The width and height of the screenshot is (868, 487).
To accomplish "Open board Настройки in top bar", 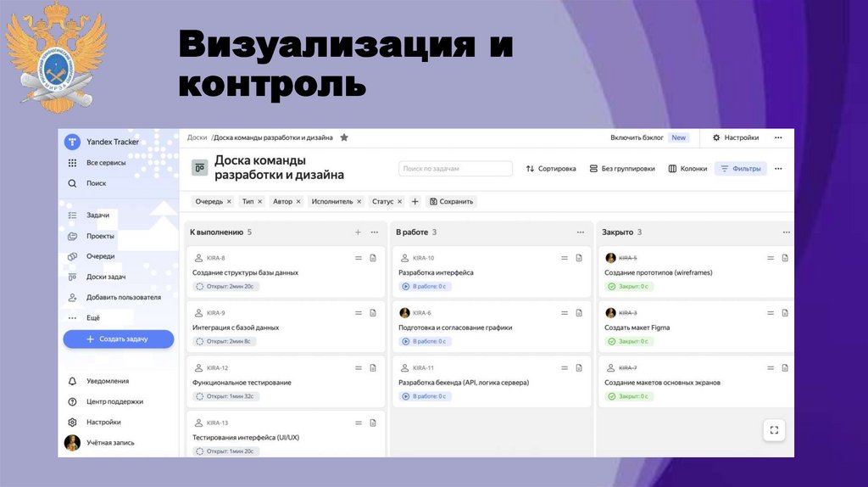I will (735, 137).
